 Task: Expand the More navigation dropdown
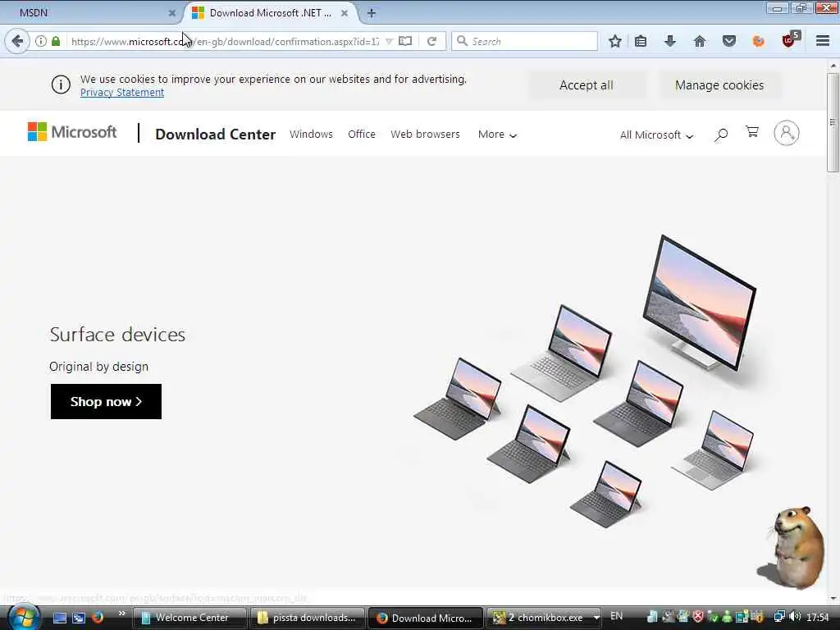click(x=497, y=135)
